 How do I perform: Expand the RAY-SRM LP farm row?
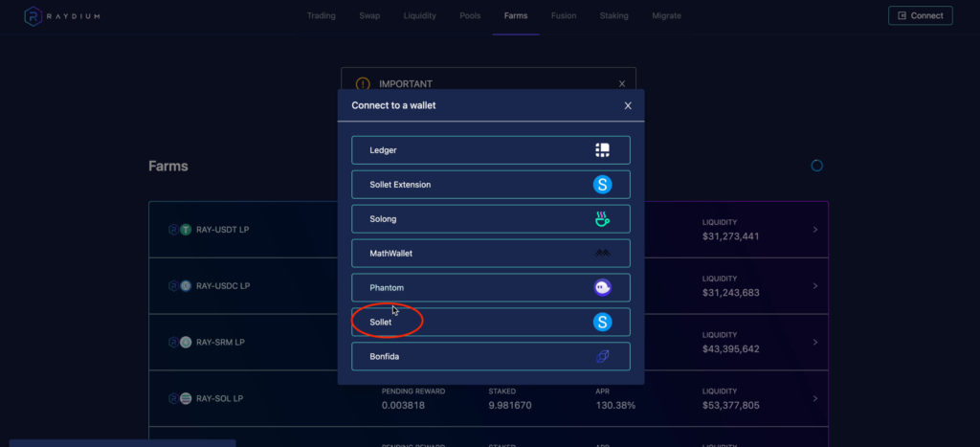pos(815,342)
